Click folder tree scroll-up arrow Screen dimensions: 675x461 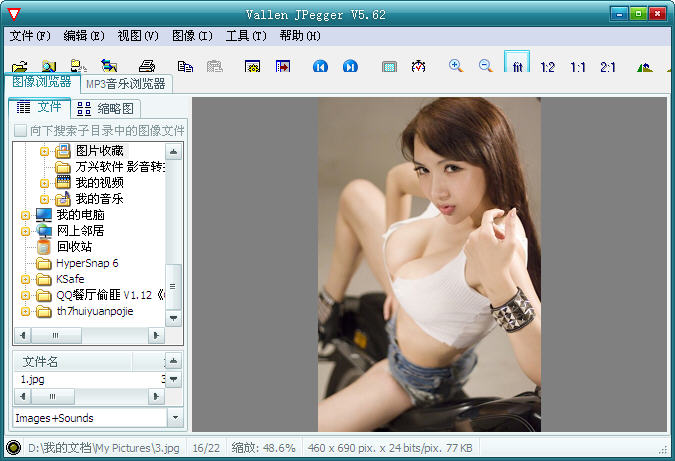click(x=173, y=152)
